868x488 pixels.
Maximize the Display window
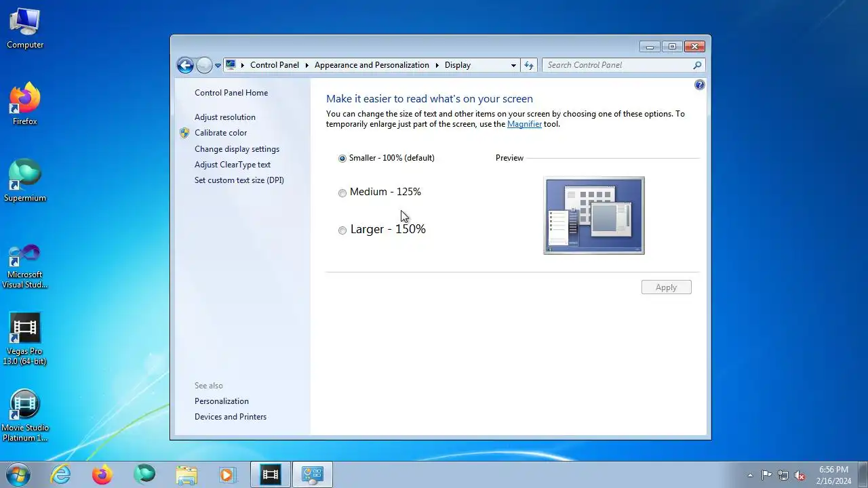pos(672,47)
